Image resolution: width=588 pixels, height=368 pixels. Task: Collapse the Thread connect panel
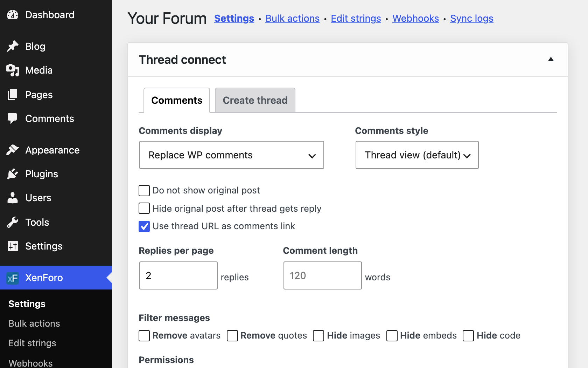[x=551, y=59]
